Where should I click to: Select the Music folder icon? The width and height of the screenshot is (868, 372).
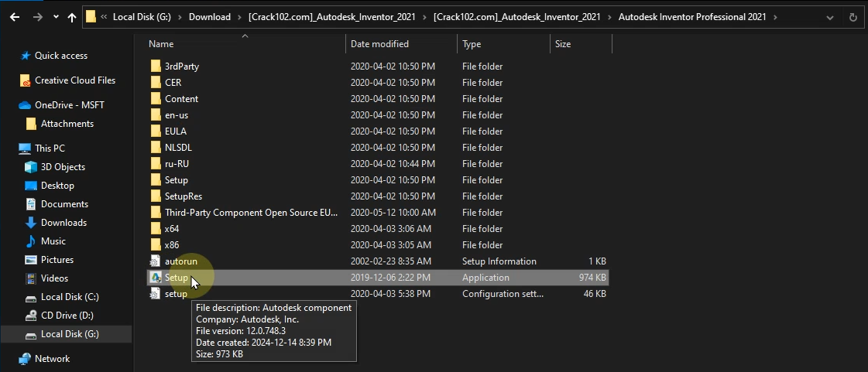[31, 241]
